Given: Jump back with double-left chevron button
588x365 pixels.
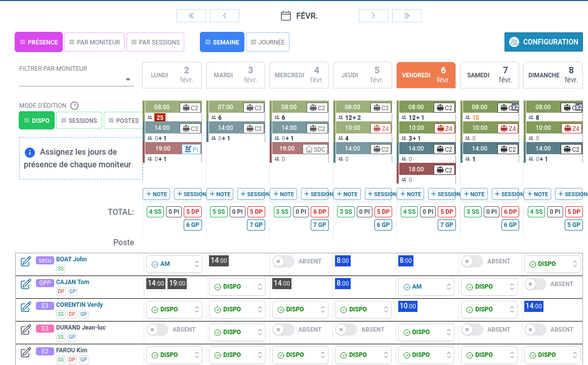Looking at the screenshot, I should point(191,16).
